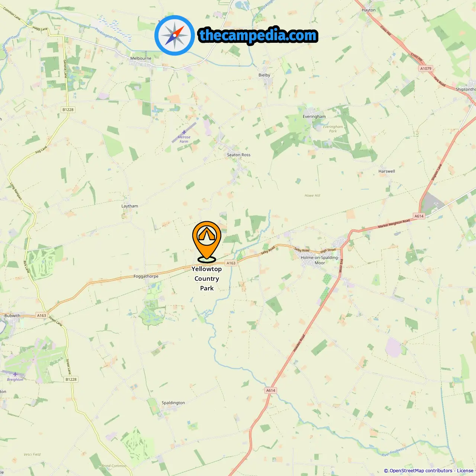Click the A1079 road shield
Image resolution: width=476 pixels, height=476 pixels.
(426, 68)
